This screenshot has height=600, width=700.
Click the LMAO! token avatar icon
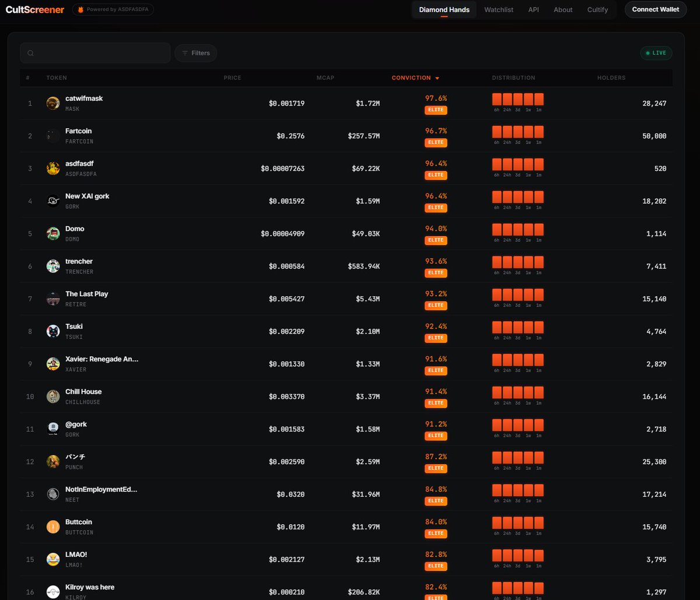coord(53,560)
